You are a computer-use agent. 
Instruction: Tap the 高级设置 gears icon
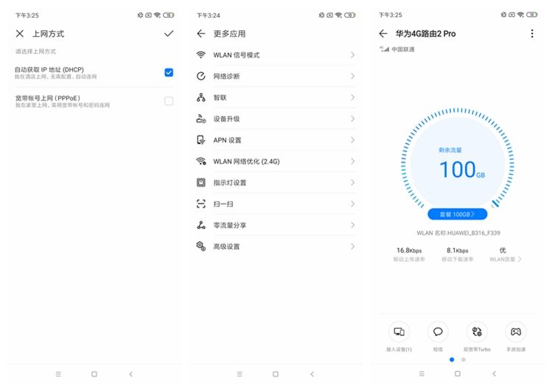click(201, 246)
